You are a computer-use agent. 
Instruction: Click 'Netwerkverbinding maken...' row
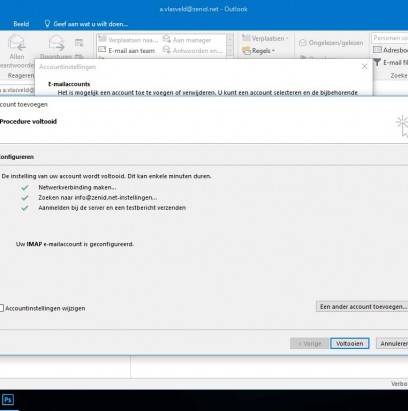77,187
